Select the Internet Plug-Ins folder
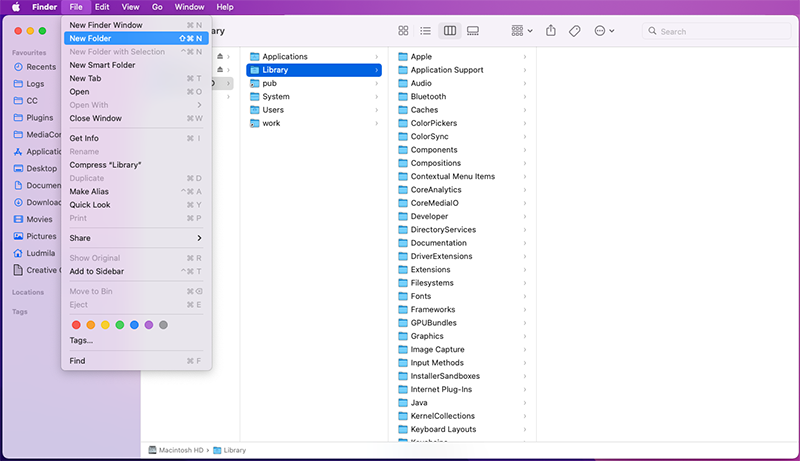The width and height of the screenshot is (800, 461). [462, 389]
